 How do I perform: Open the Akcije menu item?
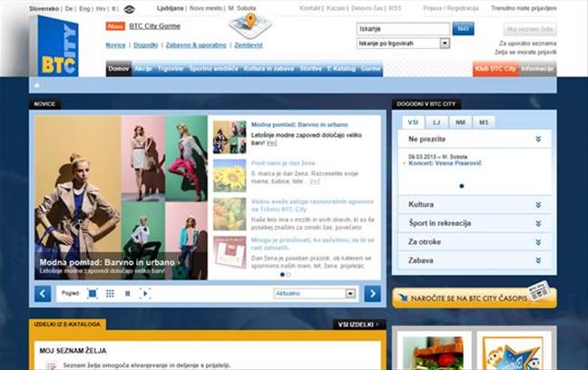point(143,69)
